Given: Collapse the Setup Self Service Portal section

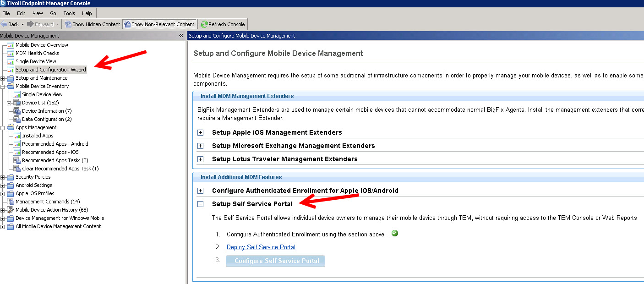Looking at the screenshot, I should [x=200, y=204].
